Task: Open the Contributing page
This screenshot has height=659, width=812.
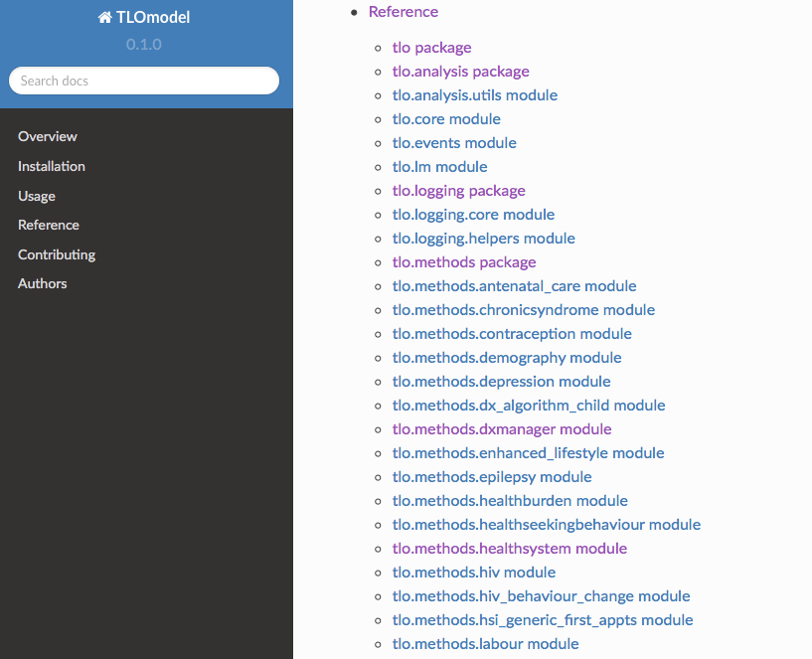Action: pos(56,254)
